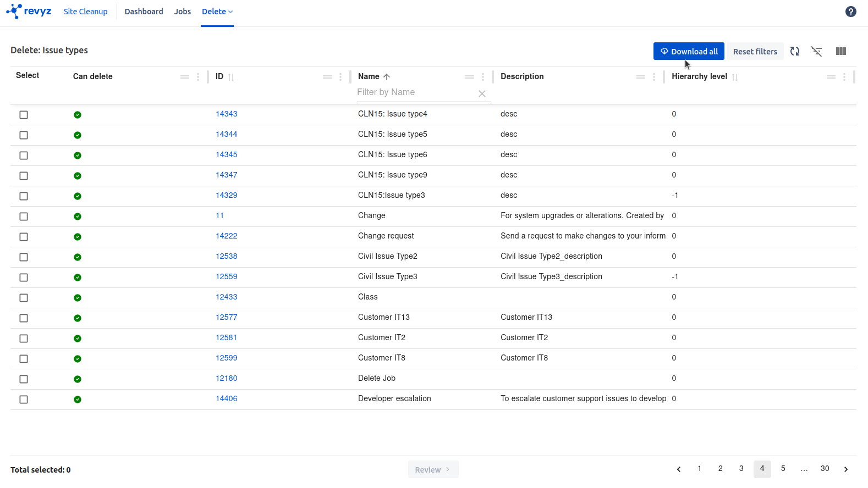This screenshot has width=868, height=488.
Task: Tick the checkbox for Change request row
Action: pos(24,237)
